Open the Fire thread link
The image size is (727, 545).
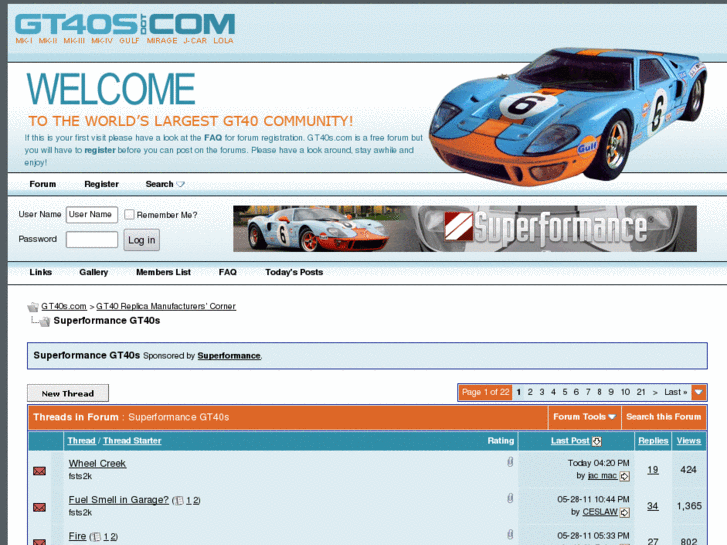(x=77, y=536)
